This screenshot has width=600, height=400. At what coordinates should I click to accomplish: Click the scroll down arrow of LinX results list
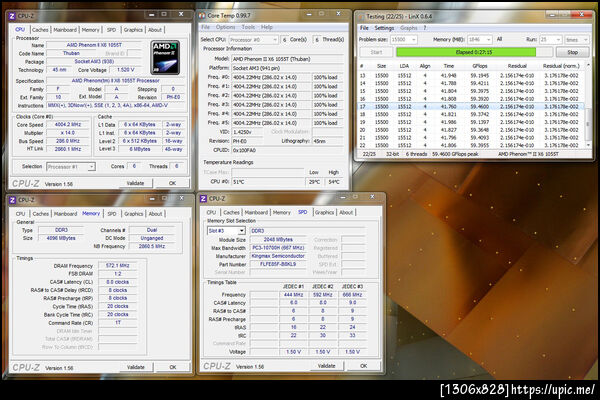tap(589, 145)
